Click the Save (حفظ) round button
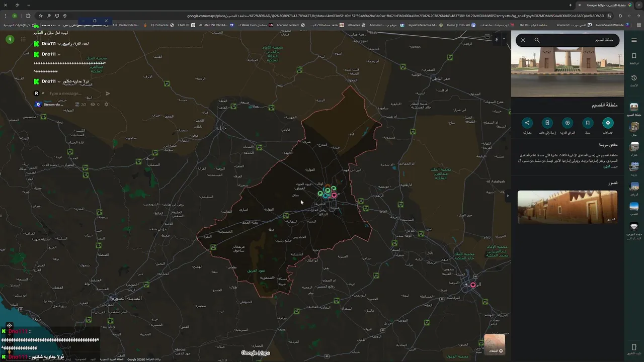The image size is (644, 362). point(588,123)
